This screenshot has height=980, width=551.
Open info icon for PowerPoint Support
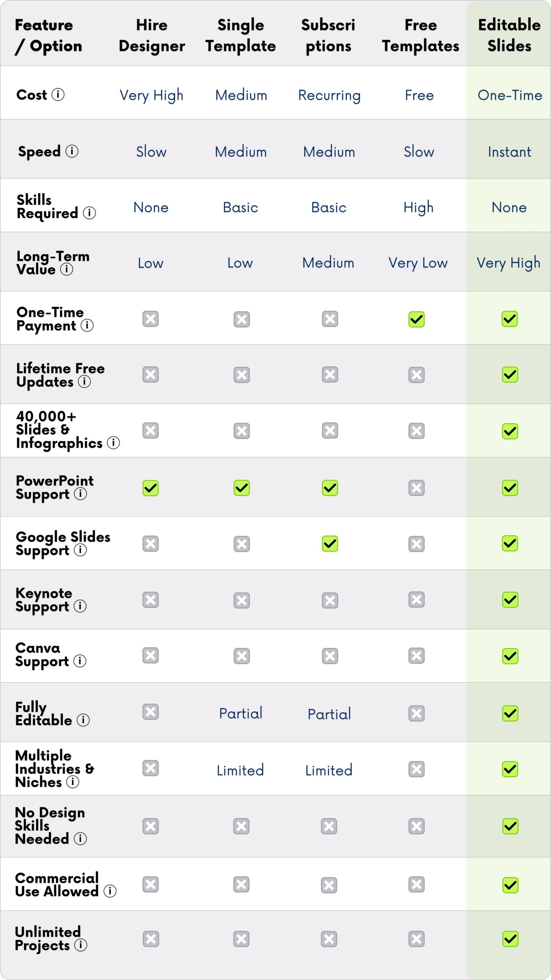tap(80, 493)
